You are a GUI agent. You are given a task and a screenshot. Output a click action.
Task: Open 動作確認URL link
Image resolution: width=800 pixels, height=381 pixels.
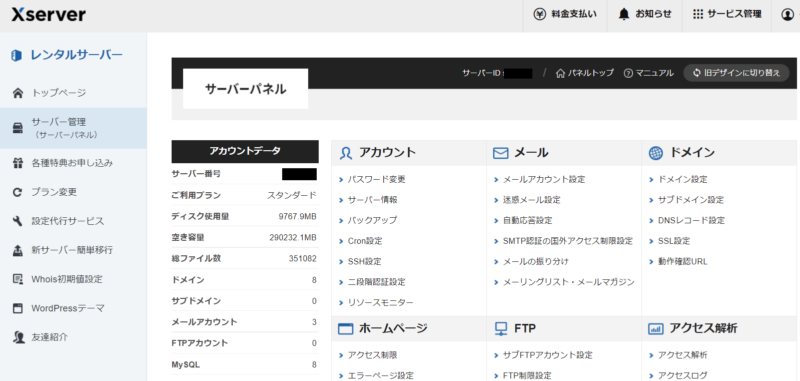(683, 262)
